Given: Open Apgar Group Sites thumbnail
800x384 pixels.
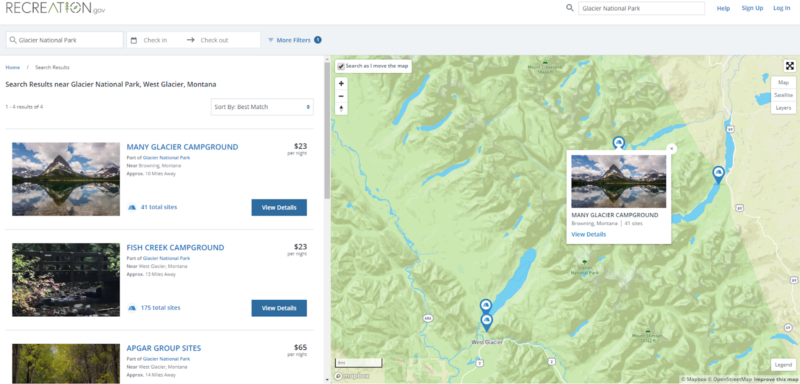Looking at the screenshot, I should pyautogui.click(x=66, y=364).
